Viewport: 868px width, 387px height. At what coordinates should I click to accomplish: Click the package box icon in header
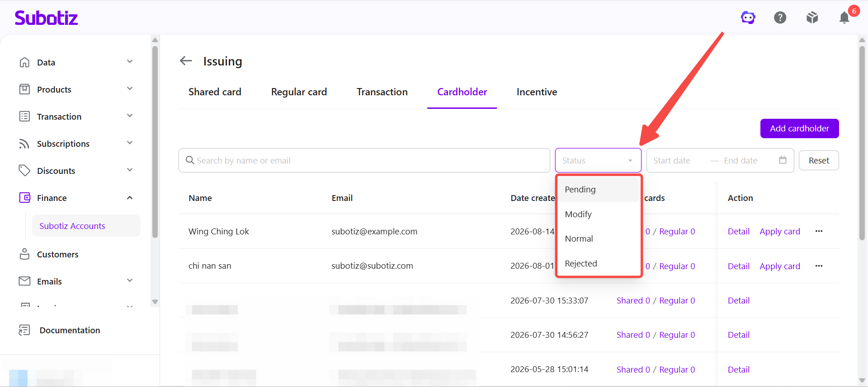pyautogui.click(x=812, y=18)
